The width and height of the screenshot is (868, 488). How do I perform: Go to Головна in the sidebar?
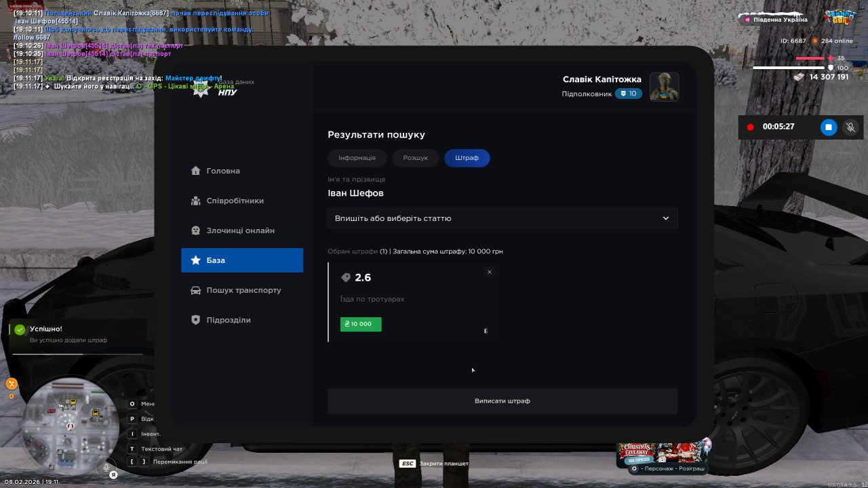(x=242, y=171)
